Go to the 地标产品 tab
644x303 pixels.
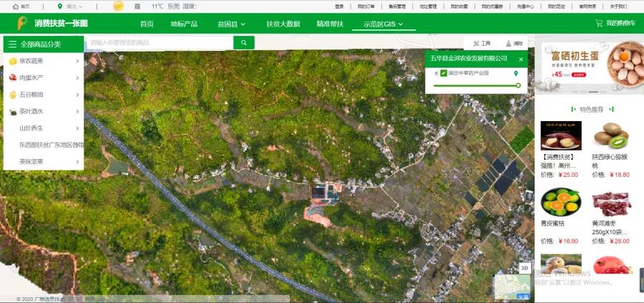(184, 24)
